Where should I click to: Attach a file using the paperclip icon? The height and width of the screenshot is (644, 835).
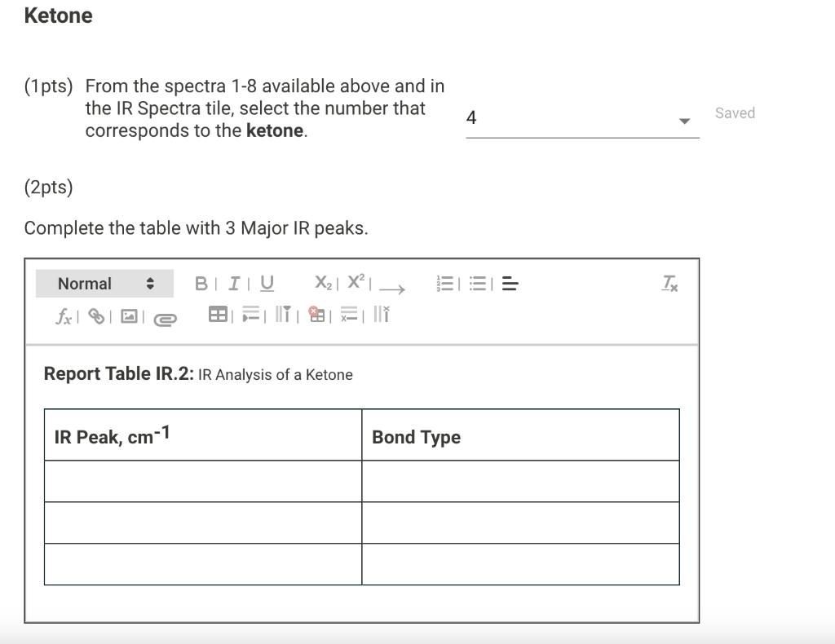pos(163,318)
